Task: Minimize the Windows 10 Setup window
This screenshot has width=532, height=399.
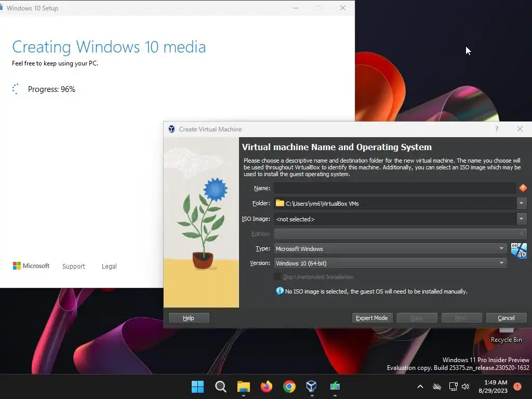Action: coord(296,8)
